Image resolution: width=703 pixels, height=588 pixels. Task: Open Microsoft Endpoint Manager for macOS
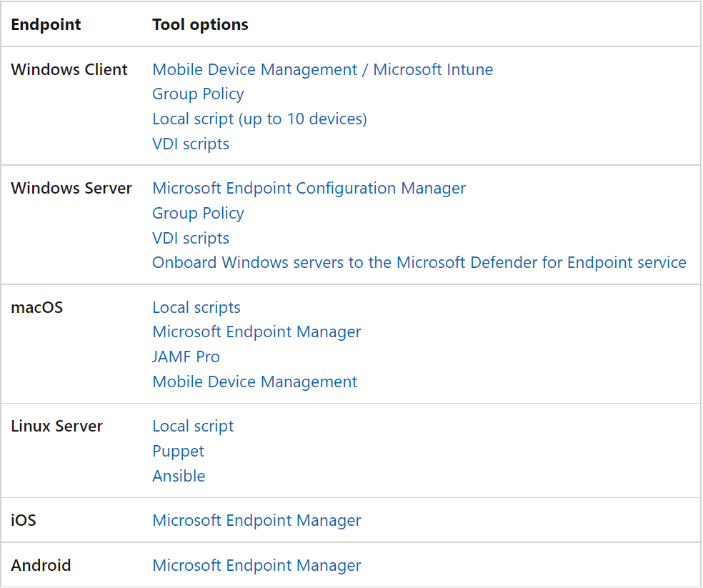point(256,332)
